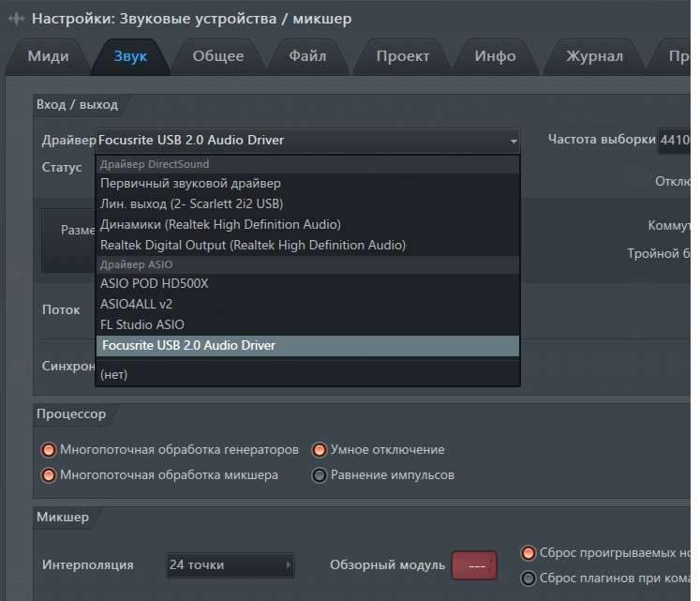The width and height of the screenshot is (700, 601).
Task: Open the Проект tab
Action: [x=403, y=56]
